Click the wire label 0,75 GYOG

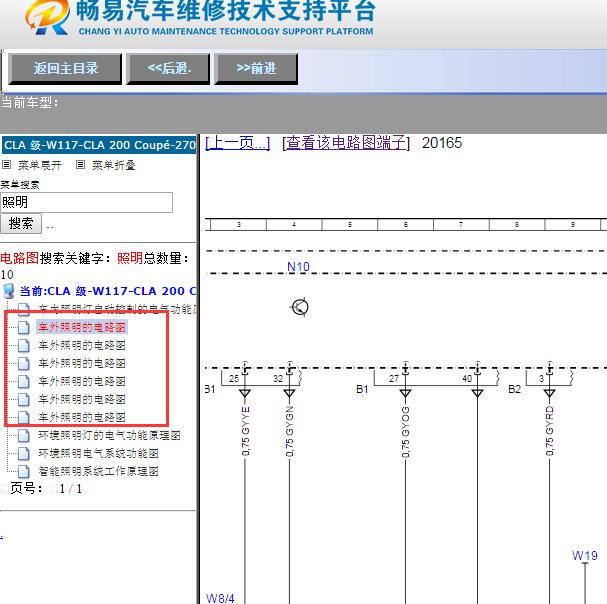pyautogui.click(x=405, y=432)
